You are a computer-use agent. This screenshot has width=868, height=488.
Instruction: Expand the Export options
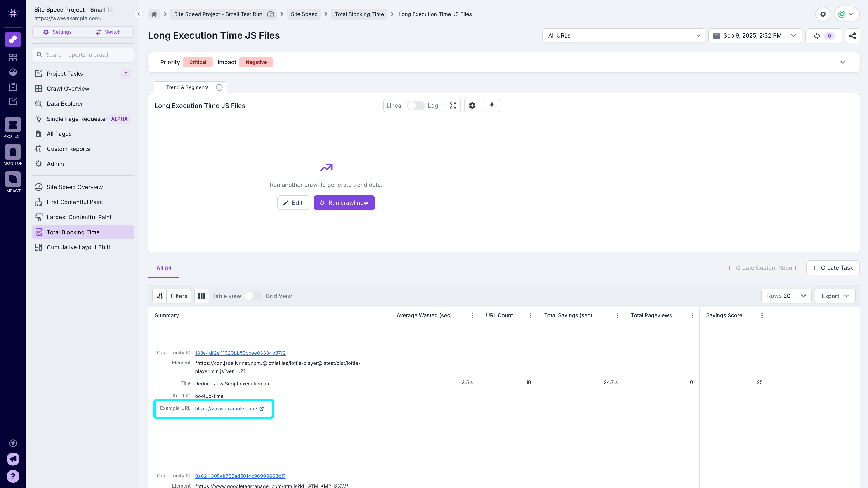(x=835, y=296)
